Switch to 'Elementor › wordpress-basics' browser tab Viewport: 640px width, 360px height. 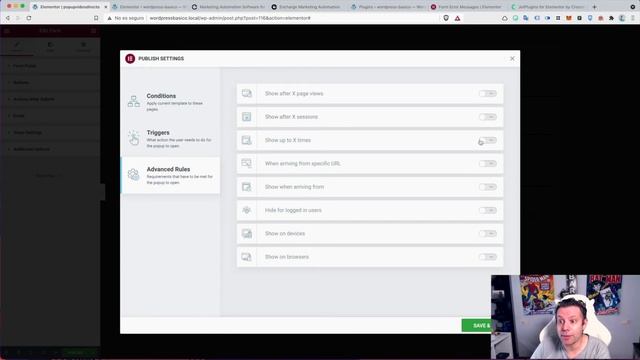[149, 7]
